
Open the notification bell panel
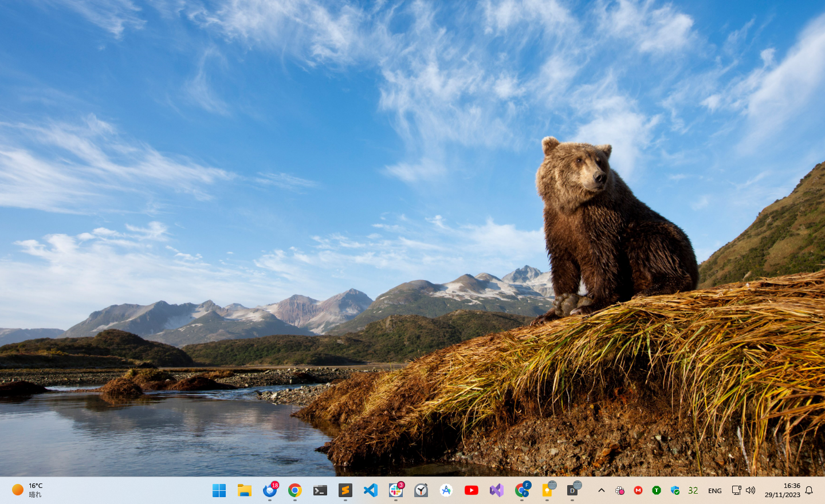click(809, 490)
